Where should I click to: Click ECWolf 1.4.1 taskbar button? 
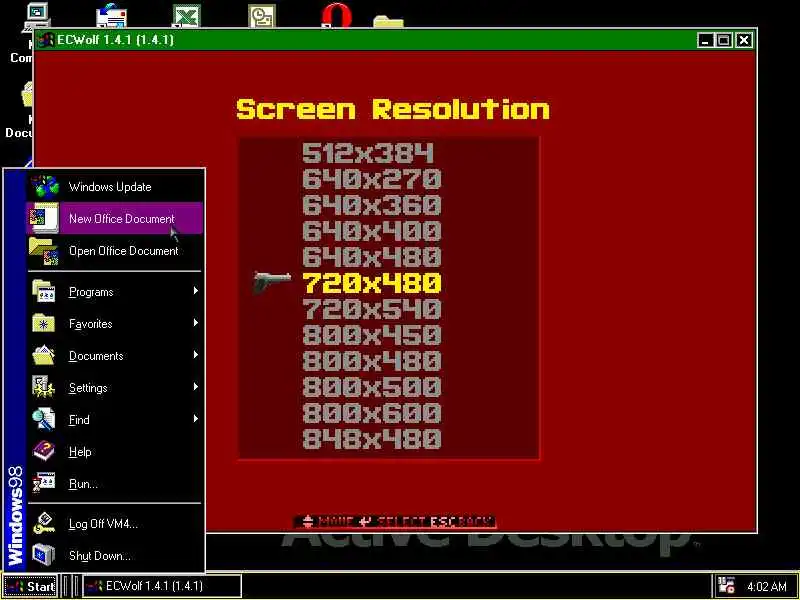click(x=162, y=586)
